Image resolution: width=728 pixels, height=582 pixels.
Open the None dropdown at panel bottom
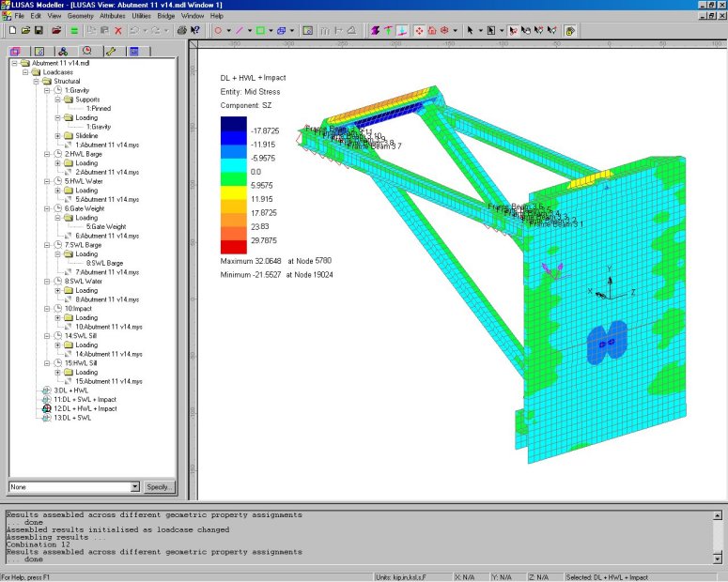135,486
